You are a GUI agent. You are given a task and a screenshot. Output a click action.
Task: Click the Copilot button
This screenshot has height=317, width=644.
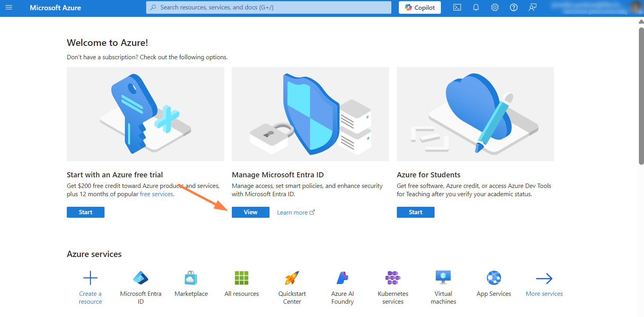point(420,7)
